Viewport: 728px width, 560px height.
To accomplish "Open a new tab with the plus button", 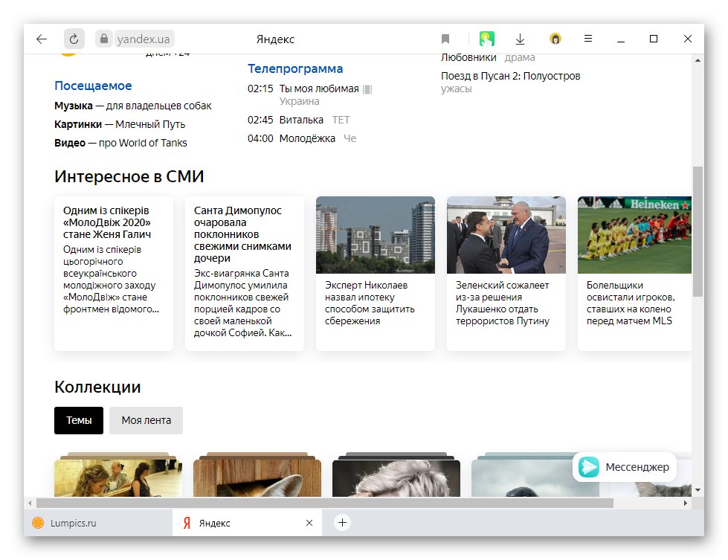I will (x=341, y=523).
